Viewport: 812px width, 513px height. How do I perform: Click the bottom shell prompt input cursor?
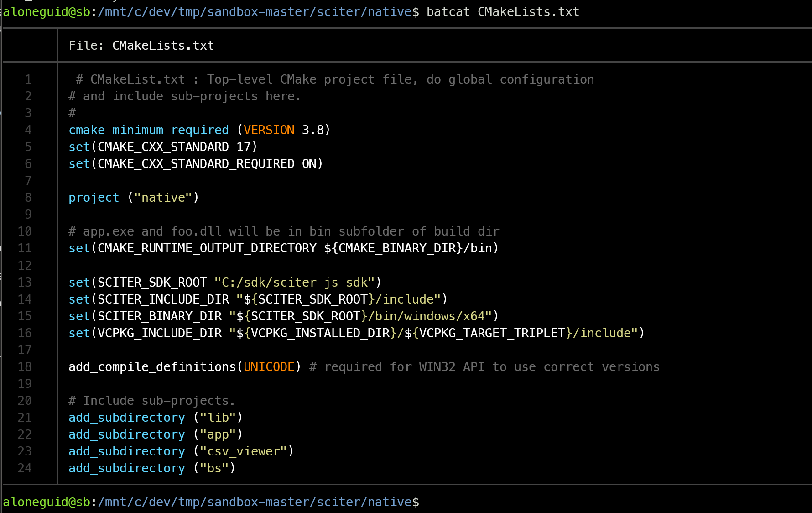(x=427, y=502)
